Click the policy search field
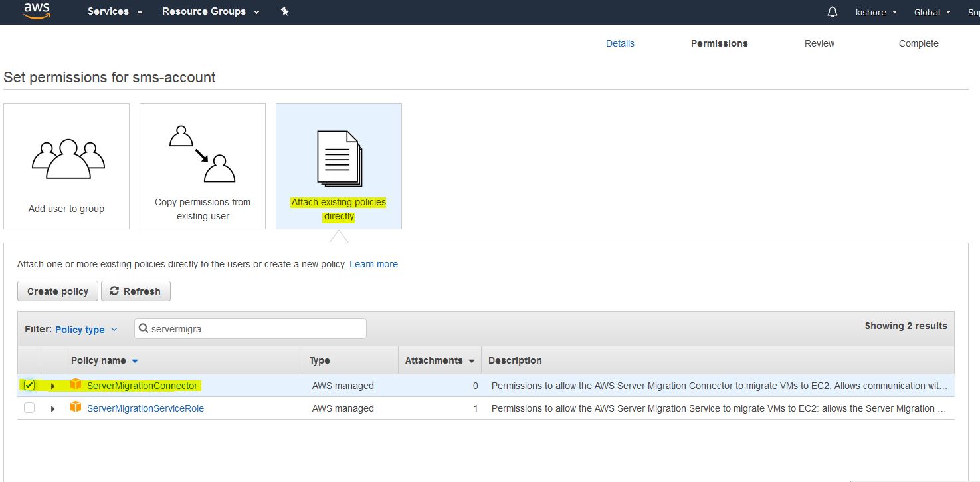 256,328
